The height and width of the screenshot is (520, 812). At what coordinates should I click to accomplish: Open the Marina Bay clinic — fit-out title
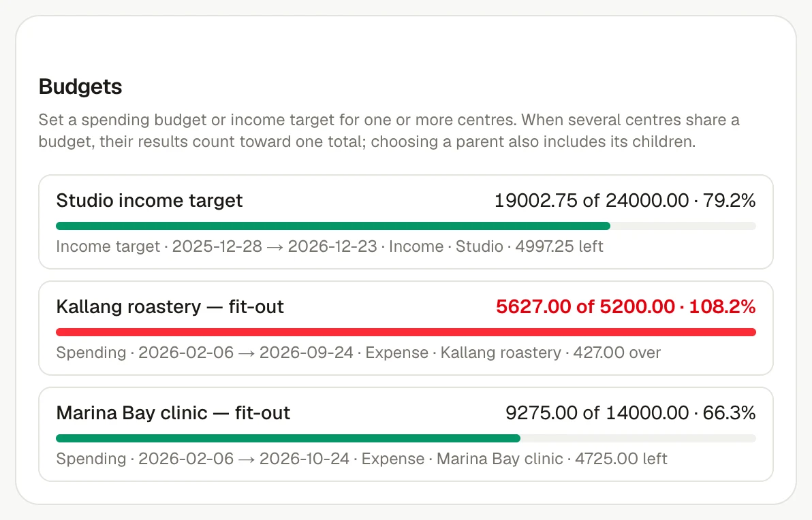pyautogui.click(x=173, y=413)
